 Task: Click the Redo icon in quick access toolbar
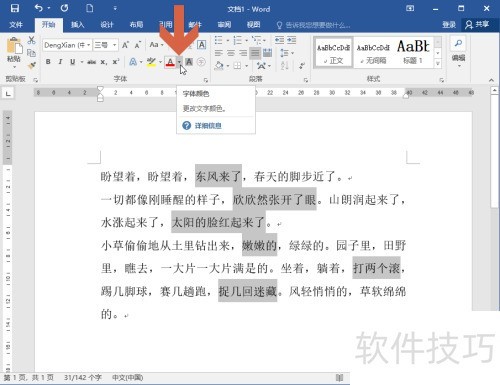(64, 8)
